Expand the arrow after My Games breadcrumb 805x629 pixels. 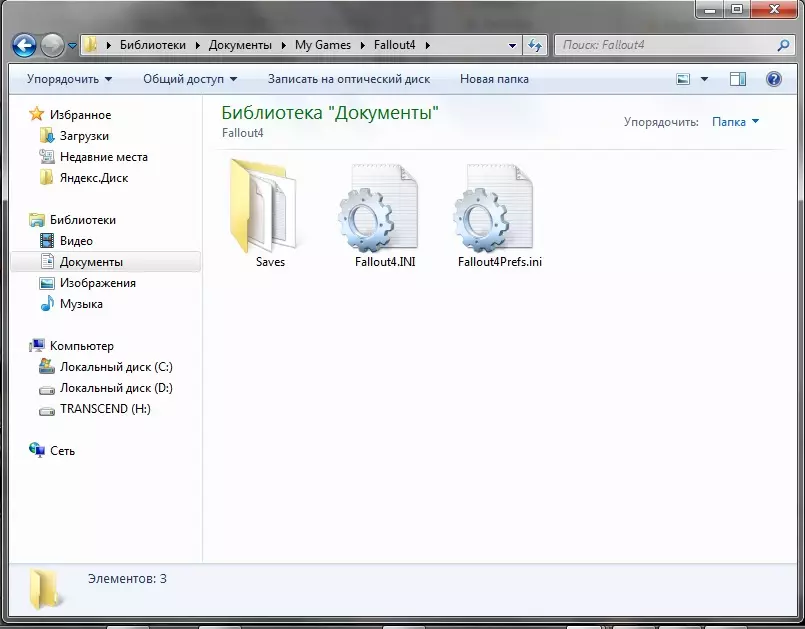click(363, 46)
